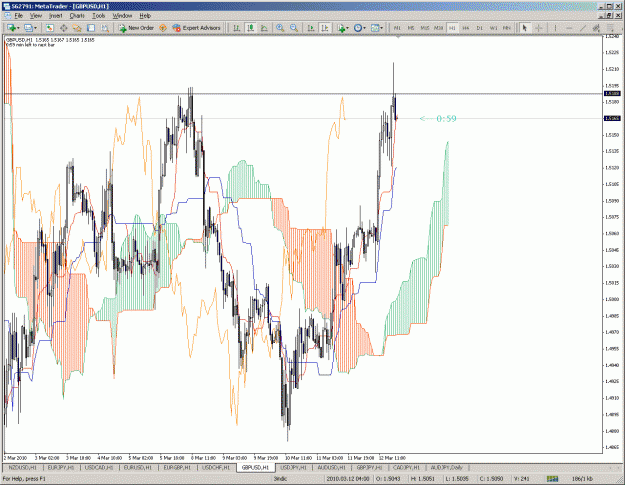
Task: Switch to the EURGBP,H1 chart tab
Action: (x=177, y=467)
